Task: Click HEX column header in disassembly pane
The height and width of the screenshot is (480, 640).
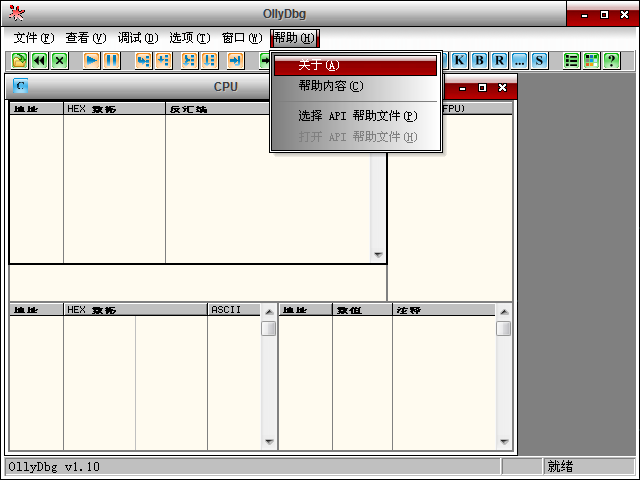Action: [x=114, y=109]
